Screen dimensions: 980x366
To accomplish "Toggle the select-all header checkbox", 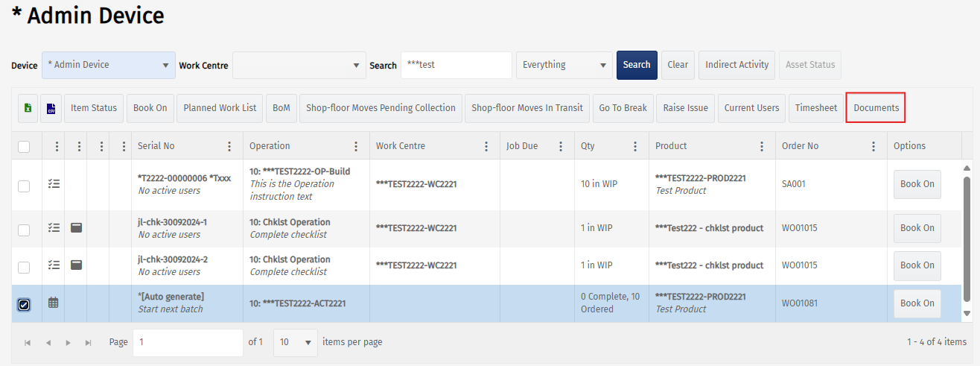I will 24,147.
